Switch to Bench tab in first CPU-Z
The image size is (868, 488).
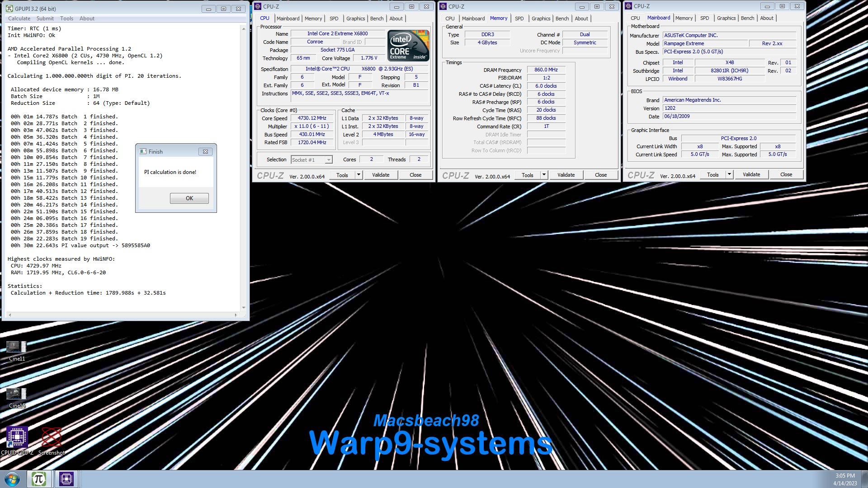coord(377,19)
